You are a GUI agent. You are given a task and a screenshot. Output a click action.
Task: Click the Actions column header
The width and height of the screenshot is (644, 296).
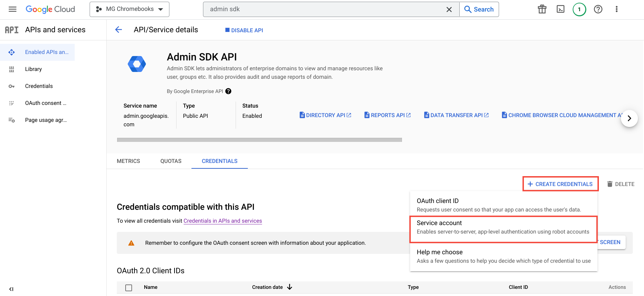pos(617,287)
